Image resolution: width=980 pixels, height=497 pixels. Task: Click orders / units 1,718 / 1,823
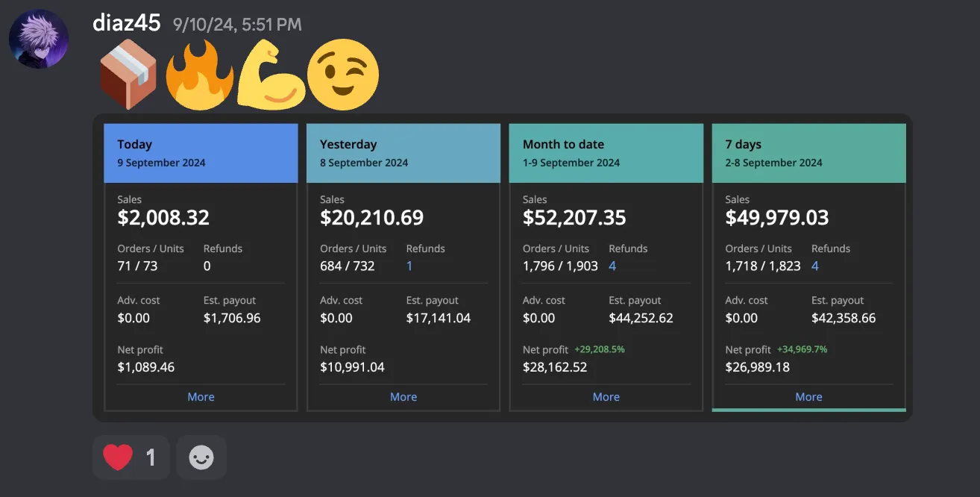tap(763, 266)
